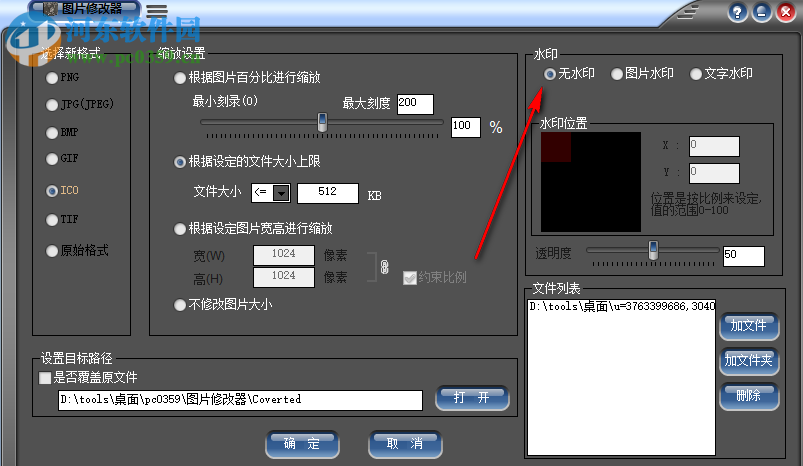This screenshot has width=803, height=466.
Task: Click the 取消 cancel button
Action: tap(405, 444)
